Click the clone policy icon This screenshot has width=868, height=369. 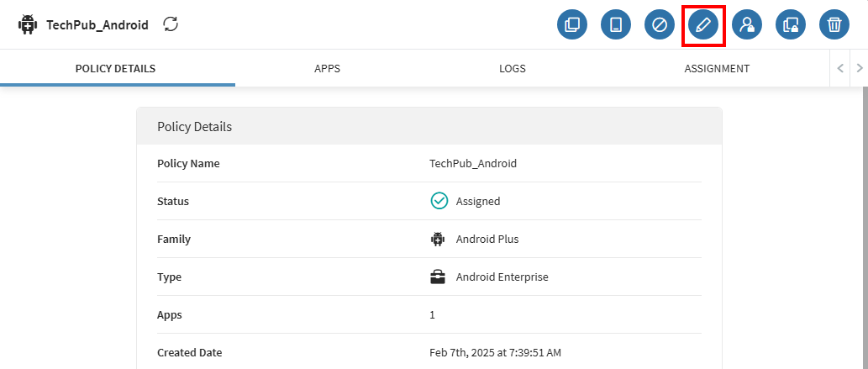(572, 25)
